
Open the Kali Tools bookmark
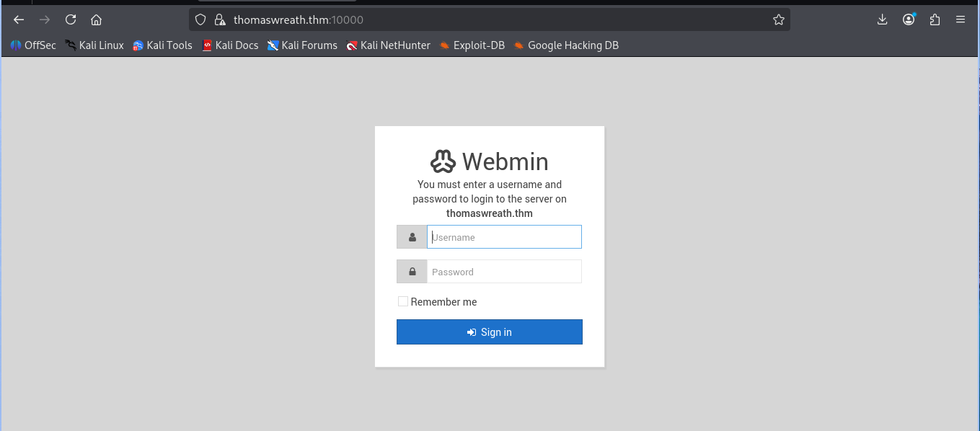coord(163,45)
